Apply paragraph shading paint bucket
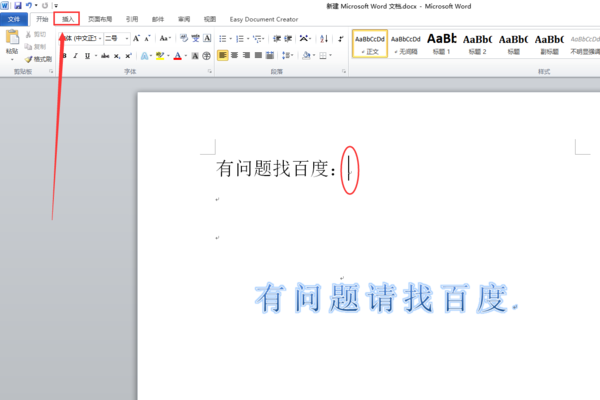 pos(306,56)
